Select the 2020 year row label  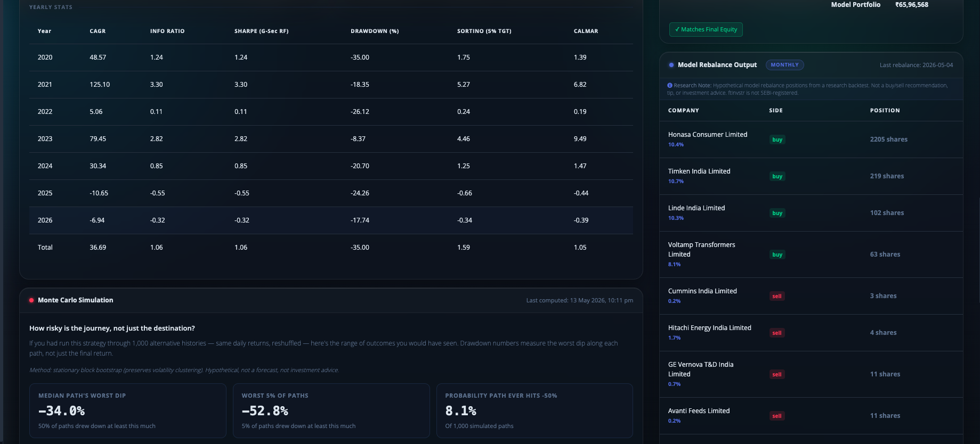(45, 57)
